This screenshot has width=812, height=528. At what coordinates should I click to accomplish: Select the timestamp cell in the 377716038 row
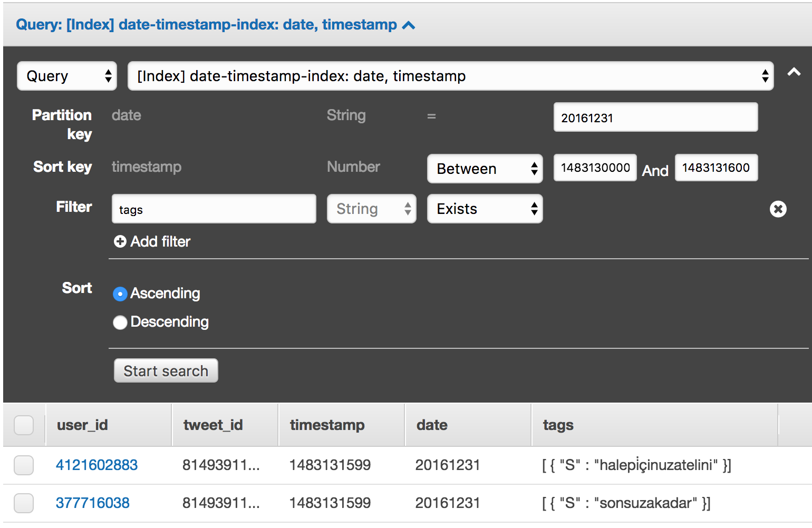coord(330,503)
